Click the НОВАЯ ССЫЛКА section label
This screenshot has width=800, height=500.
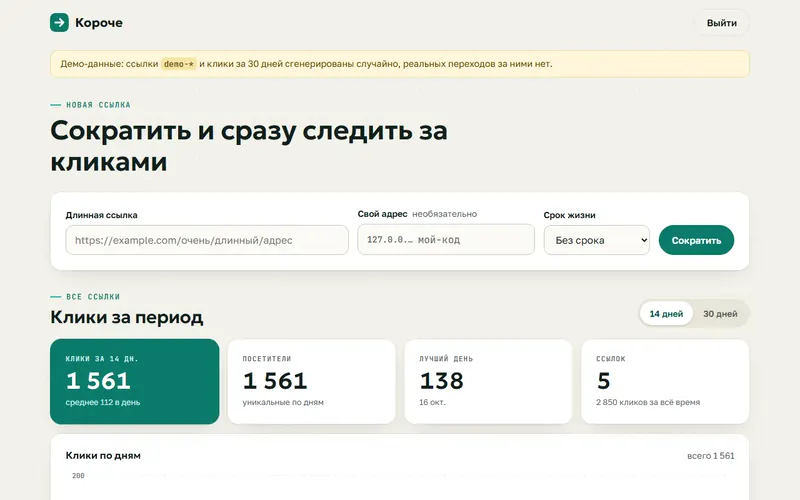coord(98,105)
